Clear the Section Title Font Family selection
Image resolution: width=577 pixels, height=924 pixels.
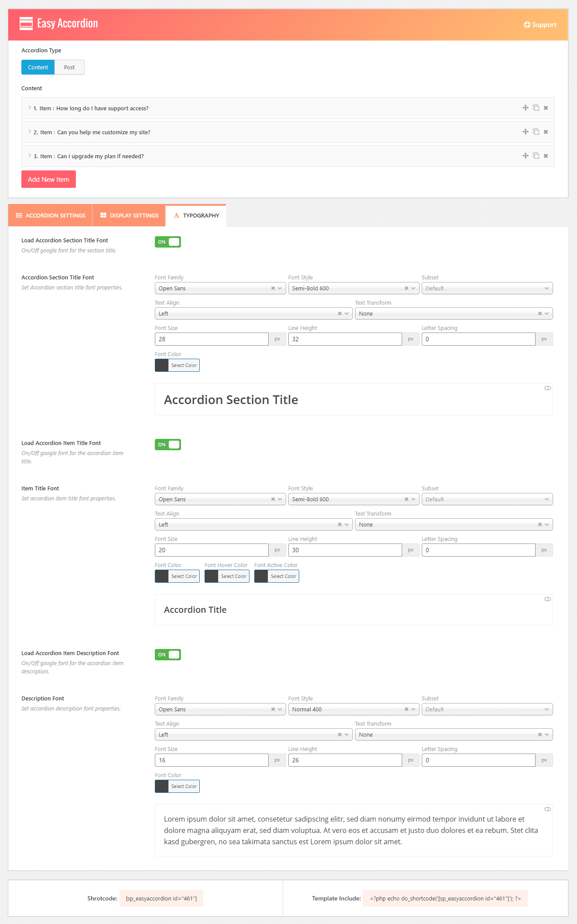coord(273,288)
